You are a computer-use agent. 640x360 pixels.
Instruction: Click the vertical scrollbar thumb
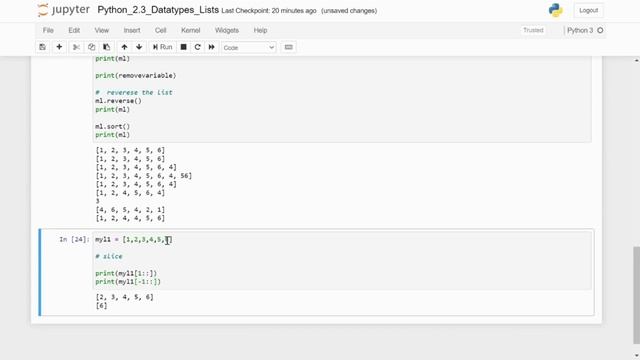coord(636,295)
